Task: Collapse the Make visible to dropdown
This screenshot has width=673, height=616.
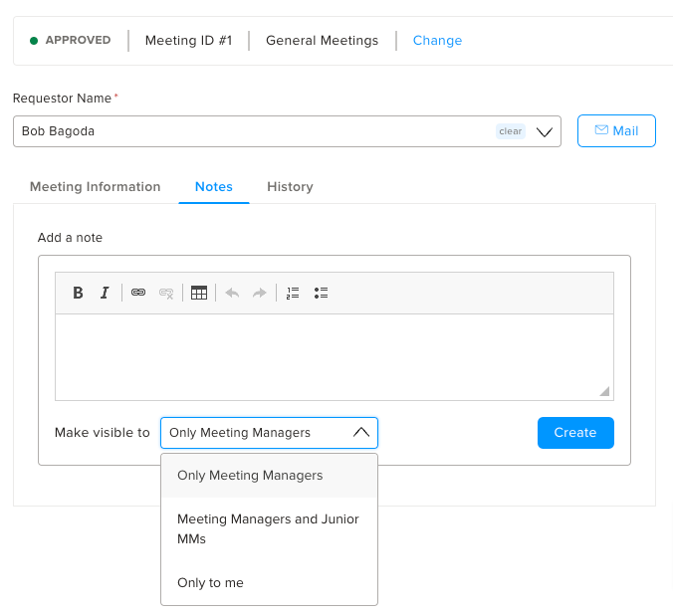Action: [361, 433]
